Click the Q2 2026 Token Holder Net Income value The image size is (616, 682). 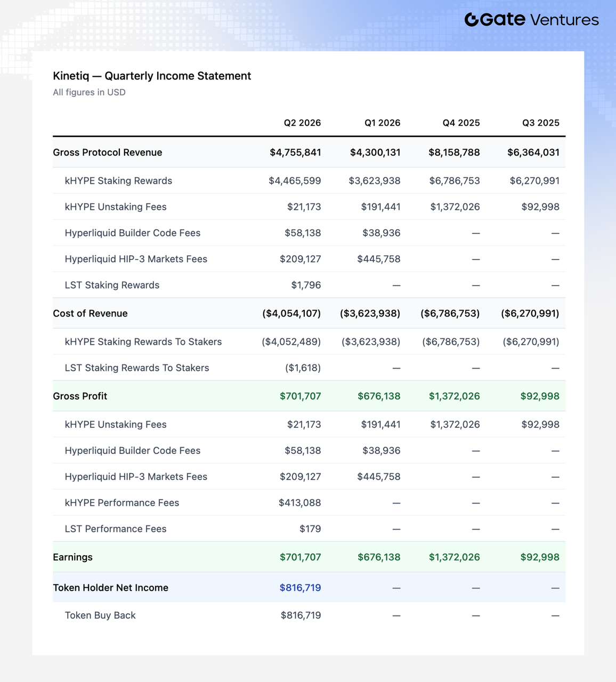[x=301, y=588]
